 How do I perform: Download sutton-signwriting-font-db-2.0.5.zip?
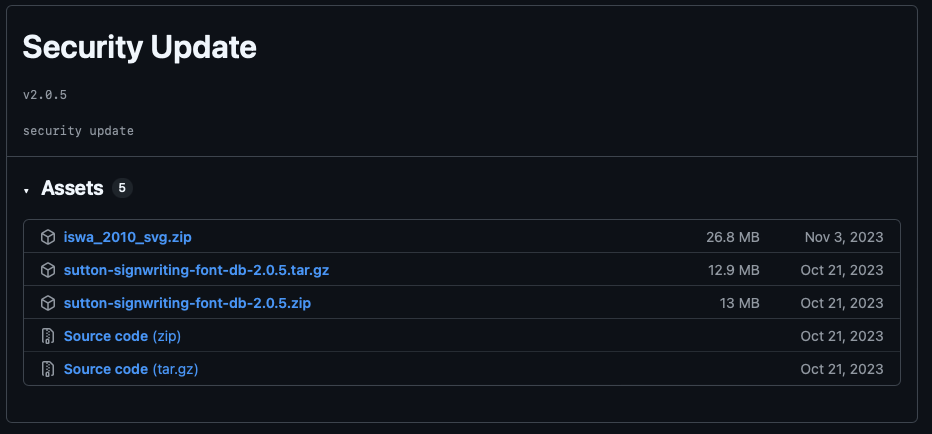[187, 303]
